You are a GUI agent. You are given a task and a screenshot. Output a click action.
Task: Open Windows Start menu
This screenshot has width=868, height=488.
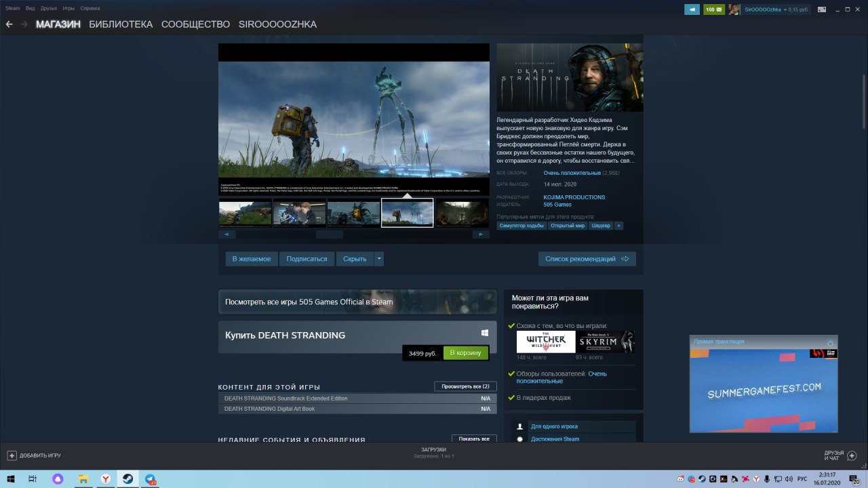click(x=10, y=479)
